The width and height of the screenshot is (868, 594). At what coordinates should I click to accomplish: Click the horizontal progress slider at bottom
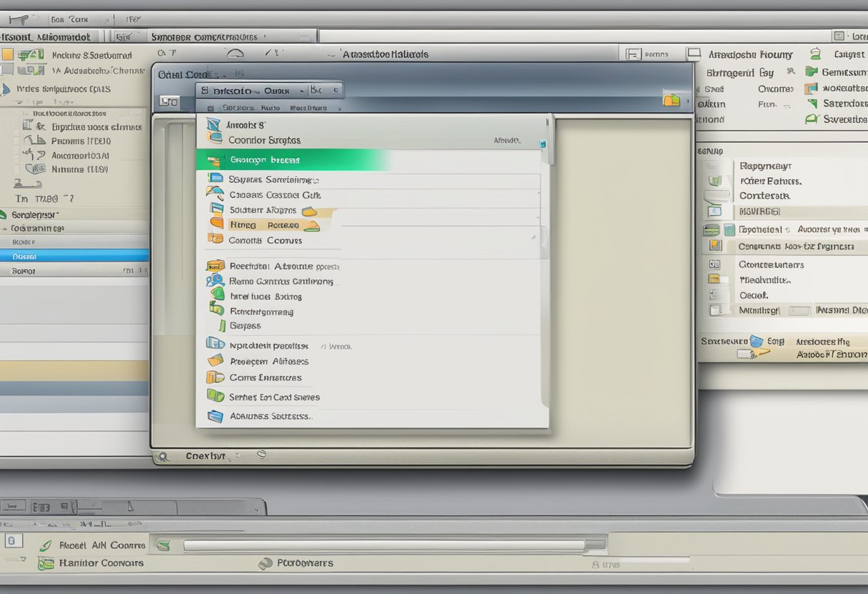384,545
